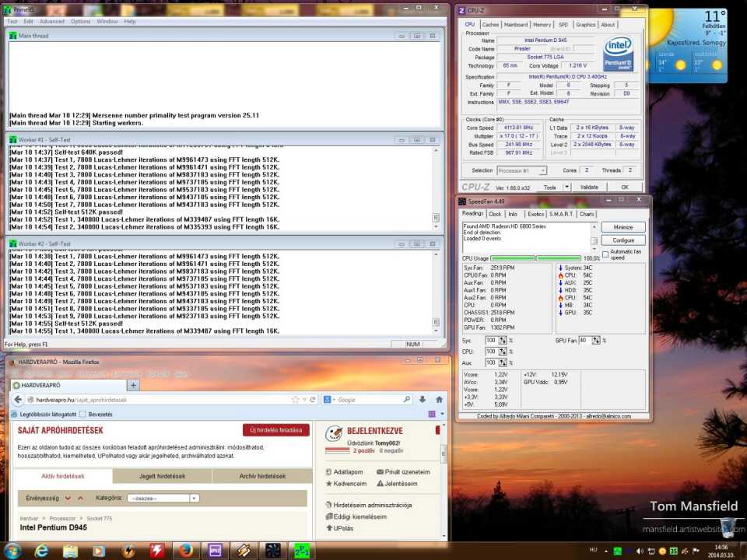The width and height of the screenshot is (747, 560).
Task: Open the Kedvenceim link
Action: [x=345, y=484]
